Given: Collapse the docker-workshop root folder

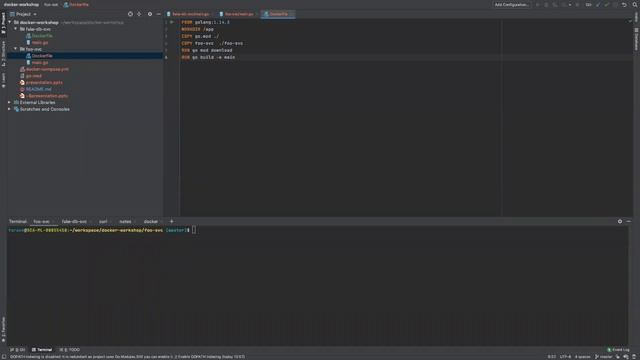Looking at the screenshot, I should [10, 22].
